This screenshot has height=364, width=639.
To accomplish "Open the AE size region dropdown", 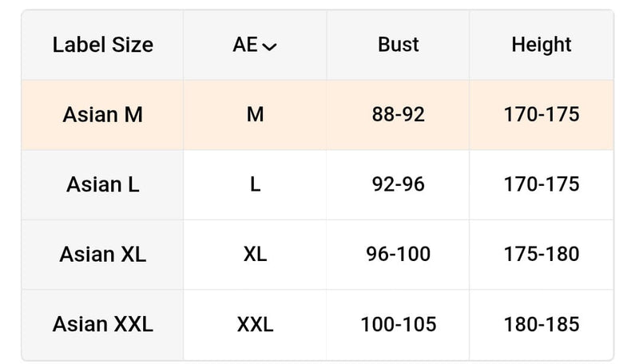I will (x=254, y=45).
